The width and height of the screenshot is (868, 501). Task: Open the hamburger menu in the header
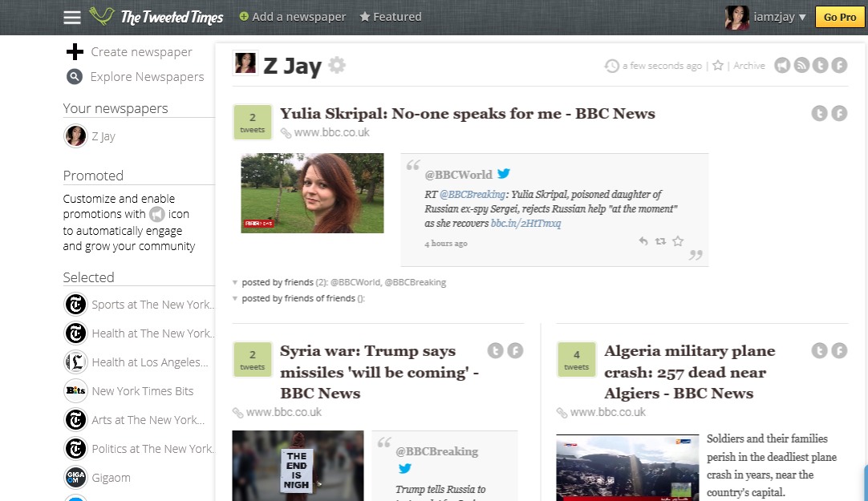[72, 18]
